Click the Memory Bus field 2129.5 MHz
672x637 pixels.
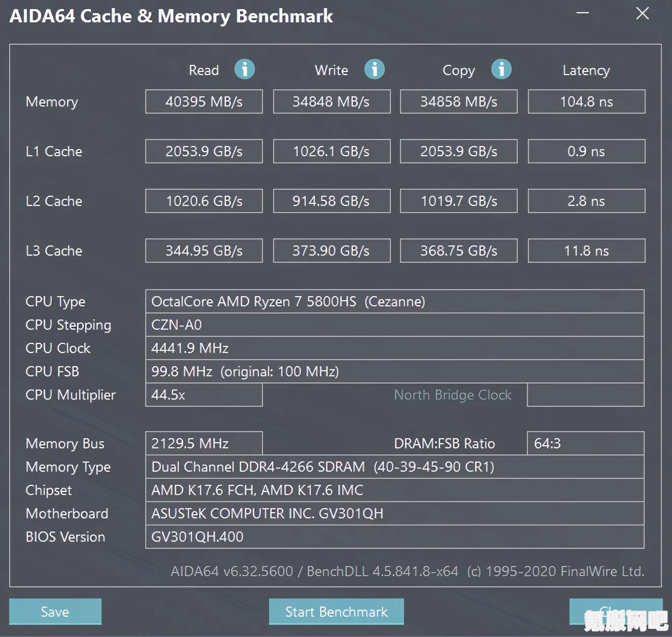point(204,443)
